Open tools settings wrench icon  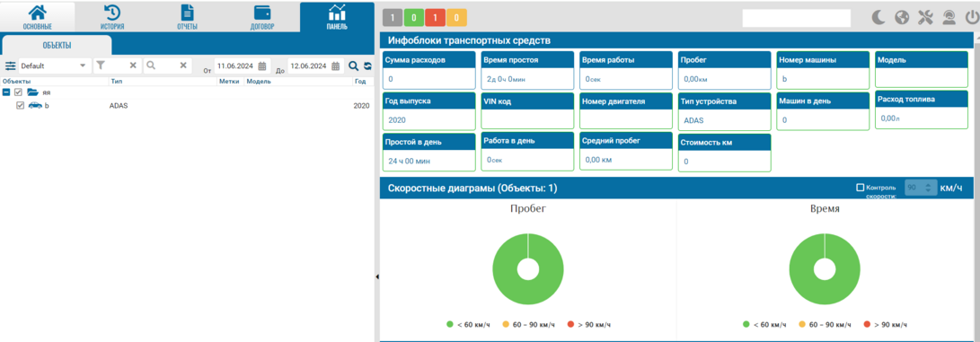click(924, 18)
